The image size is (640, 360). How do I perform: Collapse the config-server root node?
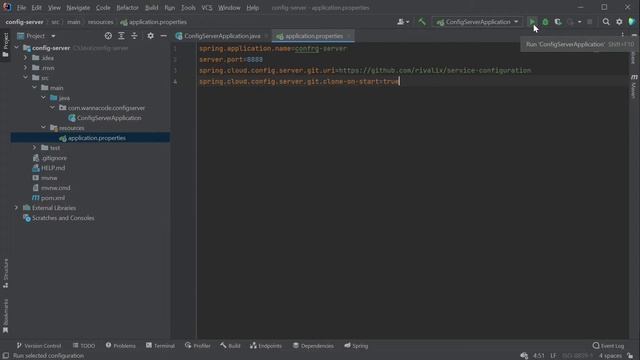click(x=17, y=48)
